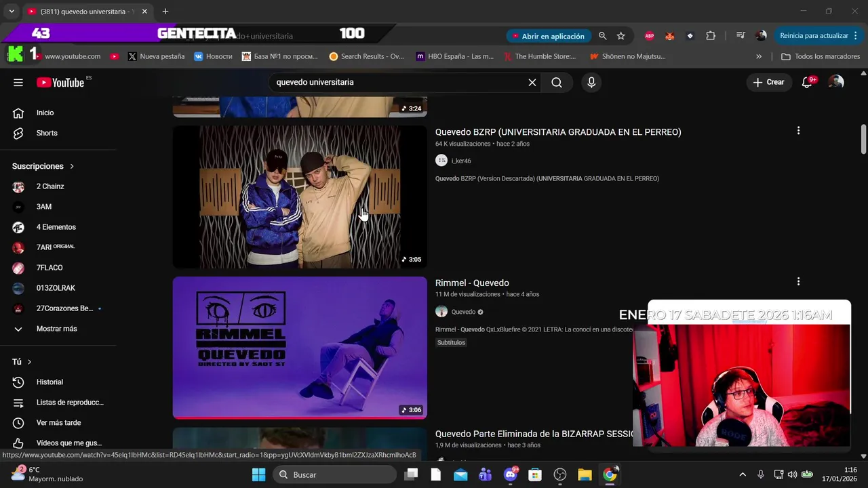Open the l_ker46 channel avatar
Screen dimensions: 868x488
(441, 161)
